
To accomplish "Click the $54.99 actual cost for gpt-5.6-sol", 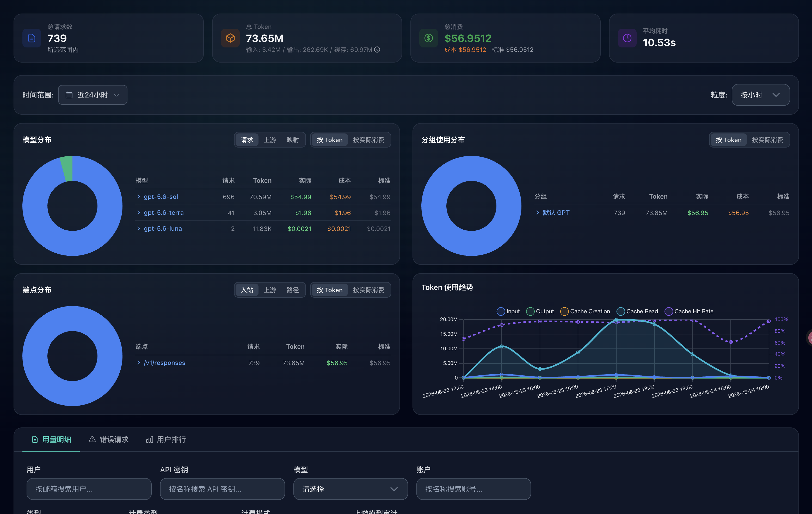I will (x=300, y=197).
